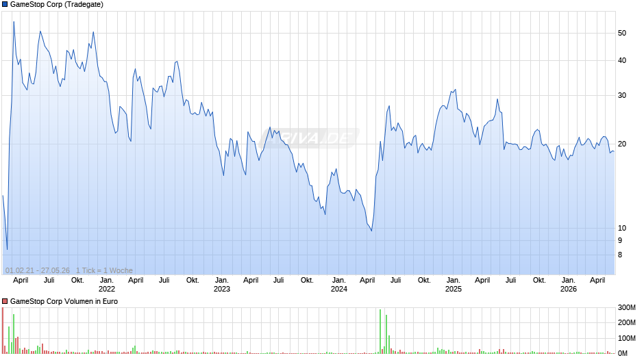Click the price axis value 30

[622, 95]
